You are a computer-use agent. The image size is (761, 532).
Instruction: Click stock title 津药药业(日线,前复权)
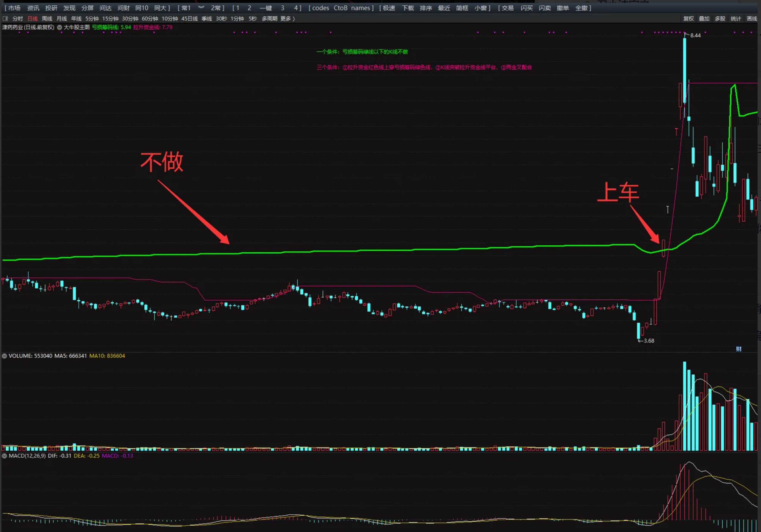click(28, 27)
